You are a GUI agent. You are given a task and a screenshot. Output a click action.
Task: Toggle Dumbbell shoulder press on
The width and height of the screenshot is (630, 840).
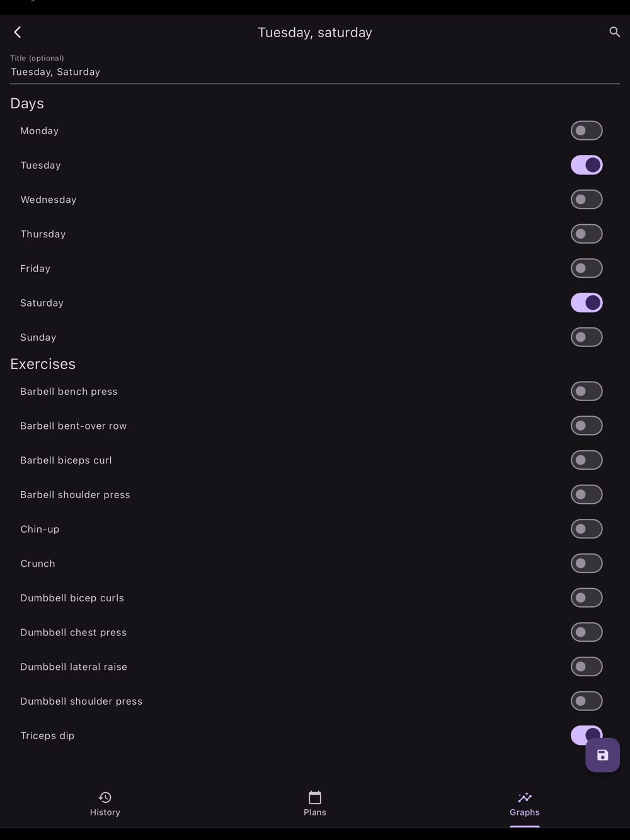587,701
